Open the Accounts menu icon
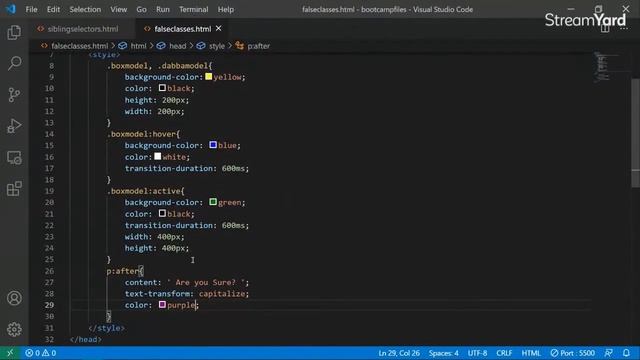 pos(14,298)
